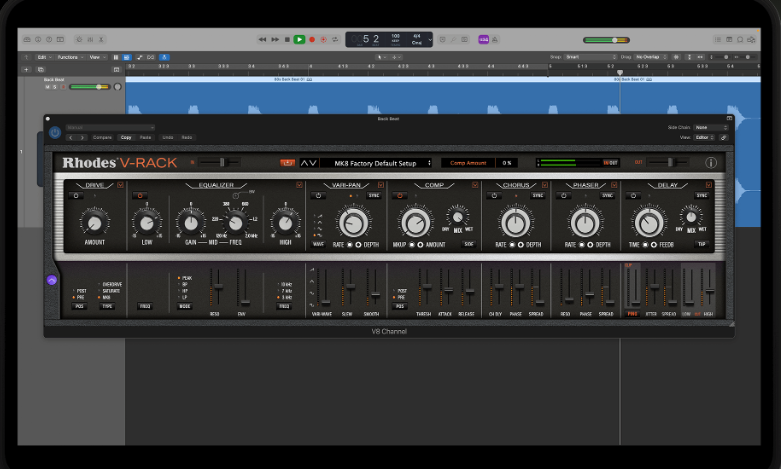
Task: Toggle the Comp section power button
Action: 399,196
